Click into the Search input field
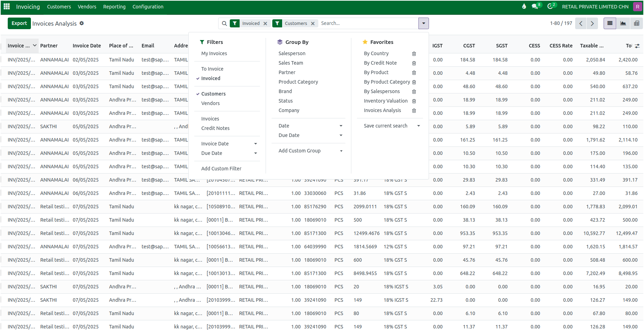This screenshot has height=333, width=644. click(x=367, y=24)
